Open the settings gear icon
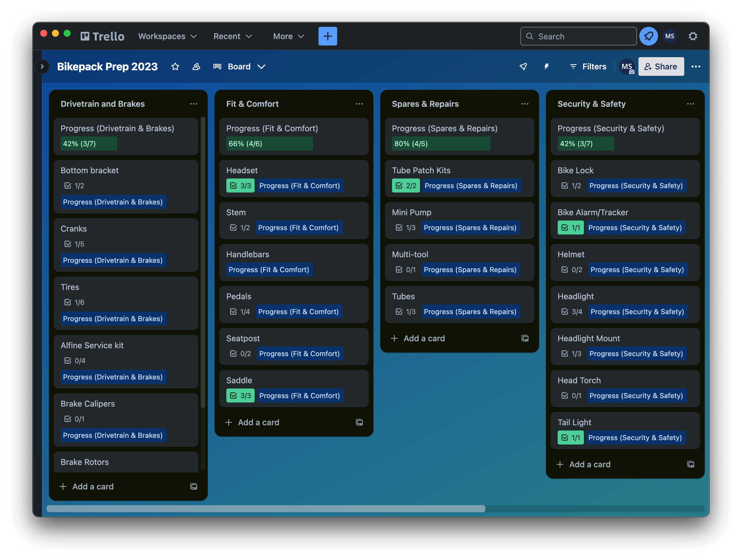The height and width of the screenshot is (560, 742). 693,36
